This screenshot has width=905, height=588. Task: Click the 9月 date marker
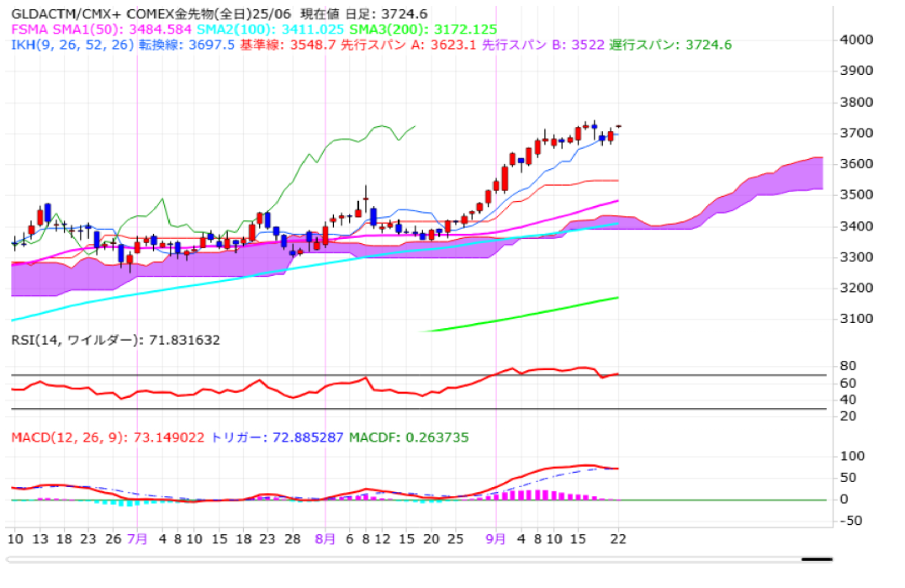[x=496, y=538]
